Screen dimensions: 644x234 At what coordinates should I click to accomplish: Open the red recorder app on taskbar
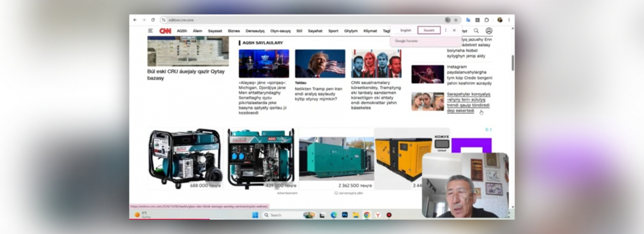[389, 214]
